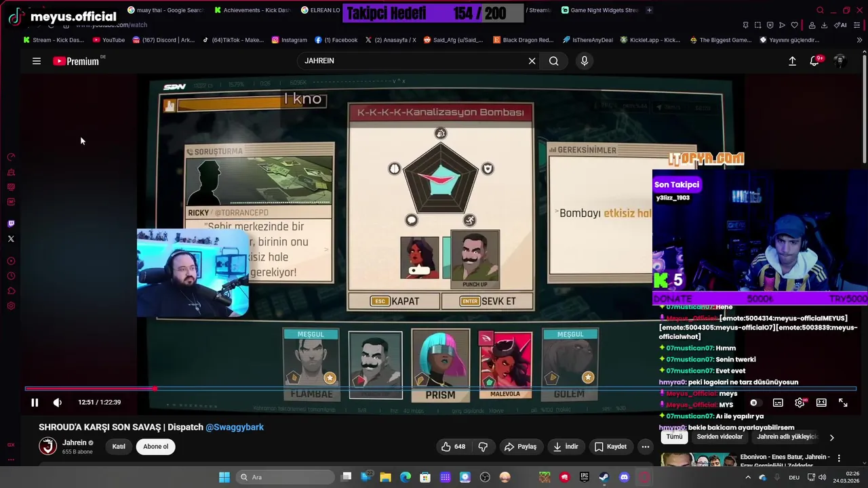Open Epic Games launcher from taskbar

point(585,477)
